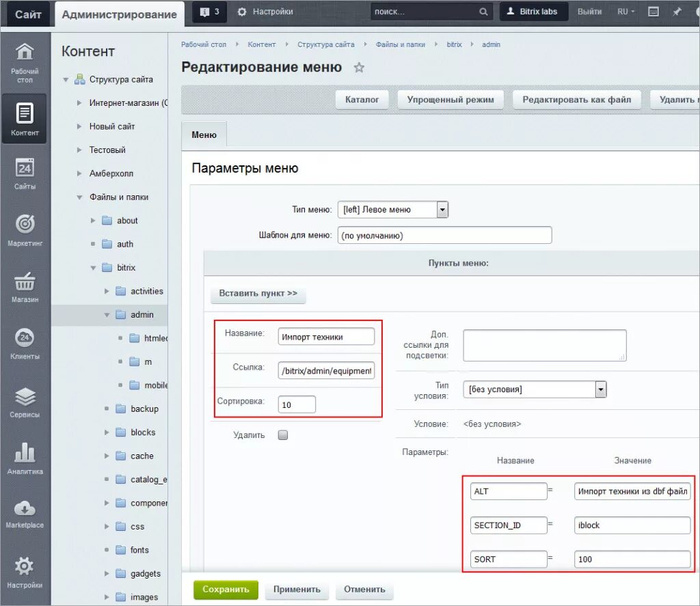Collapse the bitrix folder node

click(x=93, y=268)
